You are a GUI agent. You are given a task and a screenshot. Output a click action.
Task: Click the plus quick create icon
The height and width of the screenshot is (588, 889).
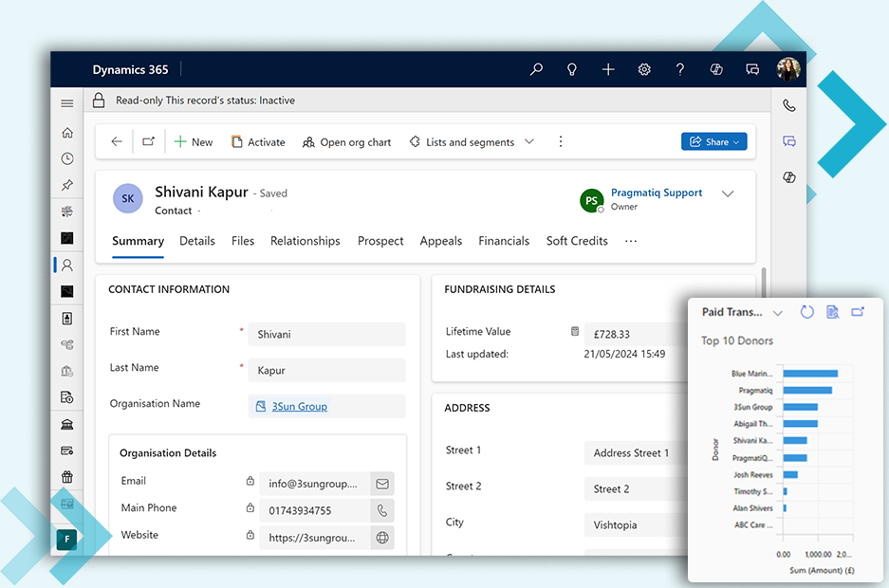click(608, 69)
